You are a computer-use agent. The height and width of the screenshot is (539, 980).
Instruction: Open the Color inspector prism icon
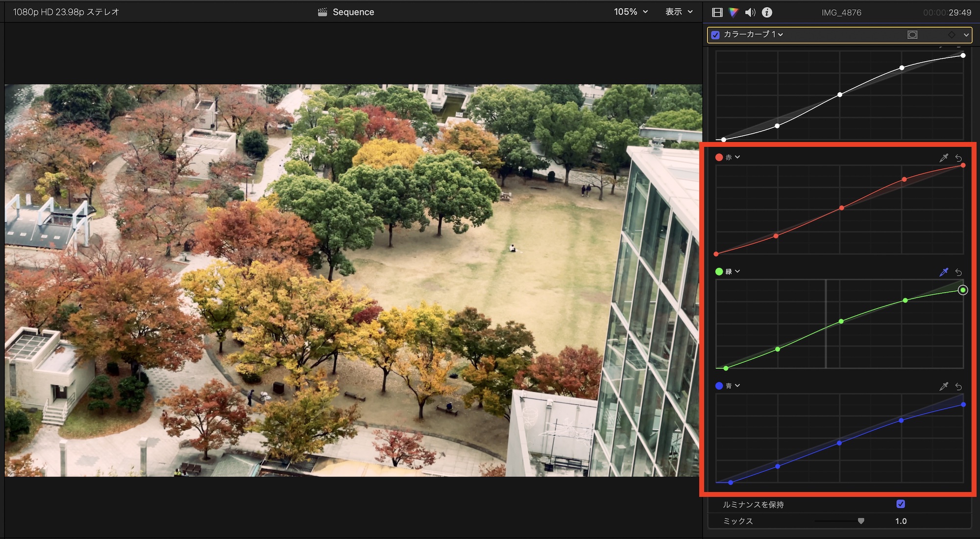click(733, 12)
